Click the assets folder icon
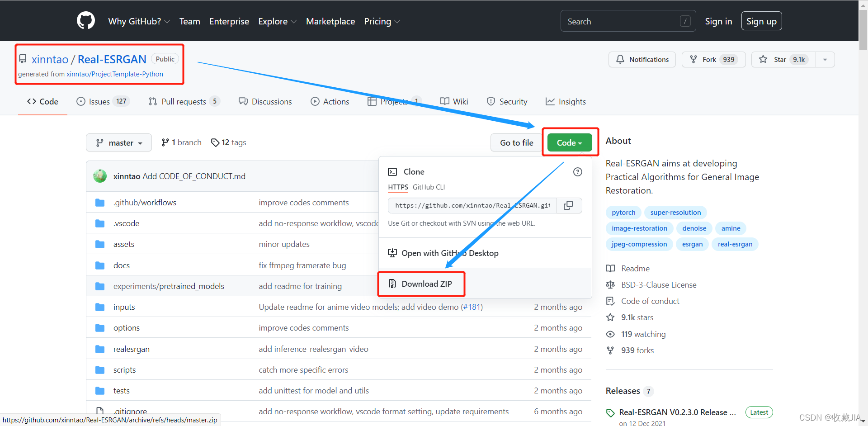868x426 pixels. point(100,244)
